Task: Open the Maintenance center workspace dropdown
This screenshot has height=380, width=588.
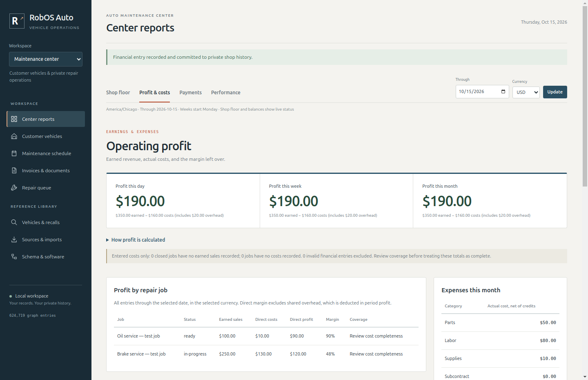Action: (46, 59)
